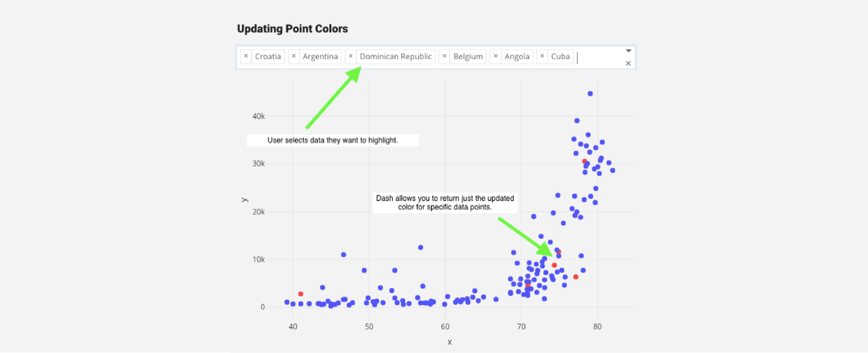Viewport: 868px width, 353px height.
Task: Click the isolated blue point near x 46, 11k
Action: (343, 255)
